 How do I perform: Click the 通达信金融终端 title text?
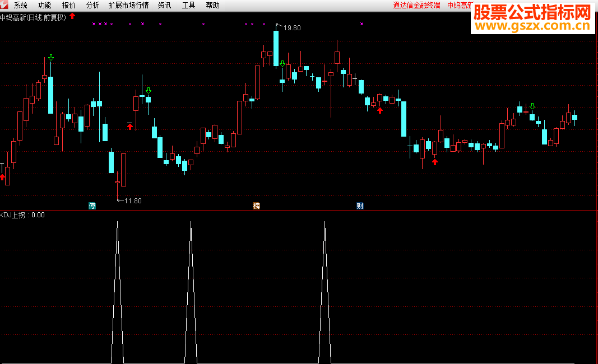pyautogui.click(x=416, y=6)
